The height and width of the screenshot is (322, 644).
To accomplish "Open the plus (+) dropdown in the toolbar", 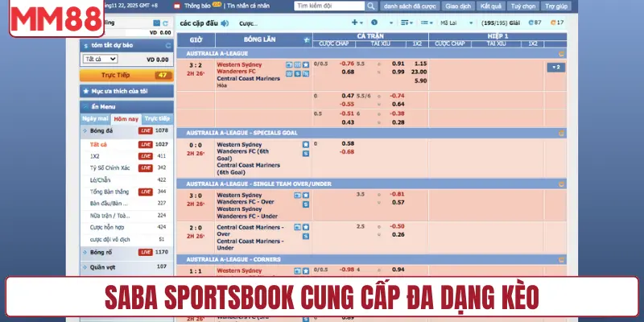I will (x=357, y=23).
